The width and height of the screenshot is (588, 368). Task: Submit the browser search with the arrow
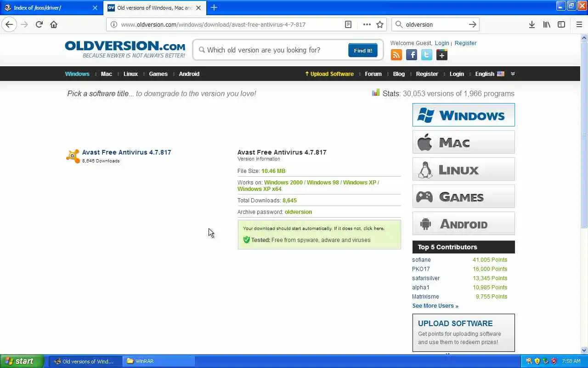coord(472,24)
